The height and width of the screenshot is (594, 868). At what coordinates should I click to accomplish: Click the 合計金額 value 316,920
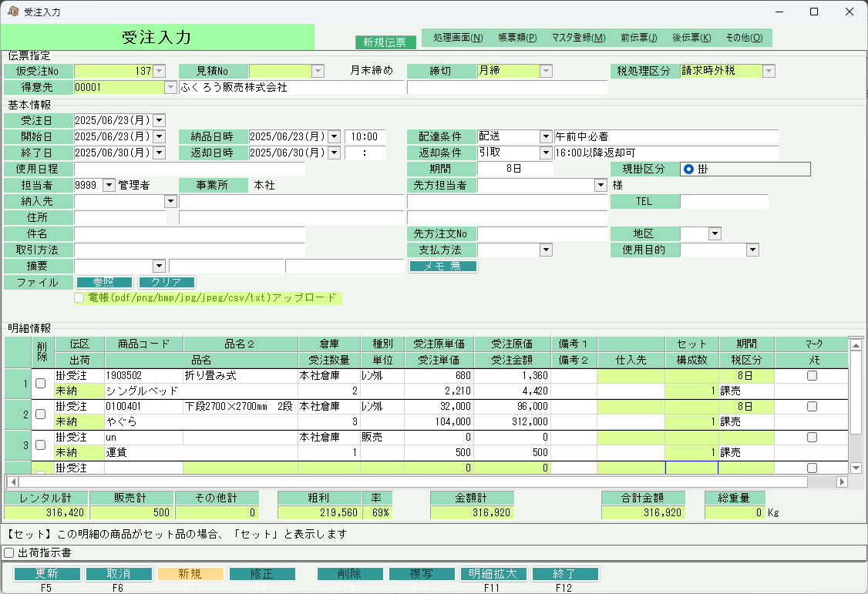[x=643, y=512]
